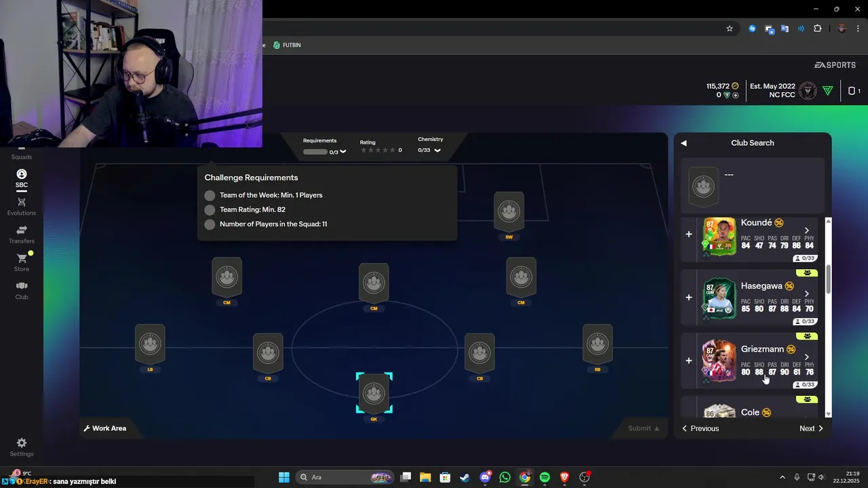Open FUTBIN bookmark
Image resolution: width=868 pixels, height=488 pixels.
tap(287, 45)
